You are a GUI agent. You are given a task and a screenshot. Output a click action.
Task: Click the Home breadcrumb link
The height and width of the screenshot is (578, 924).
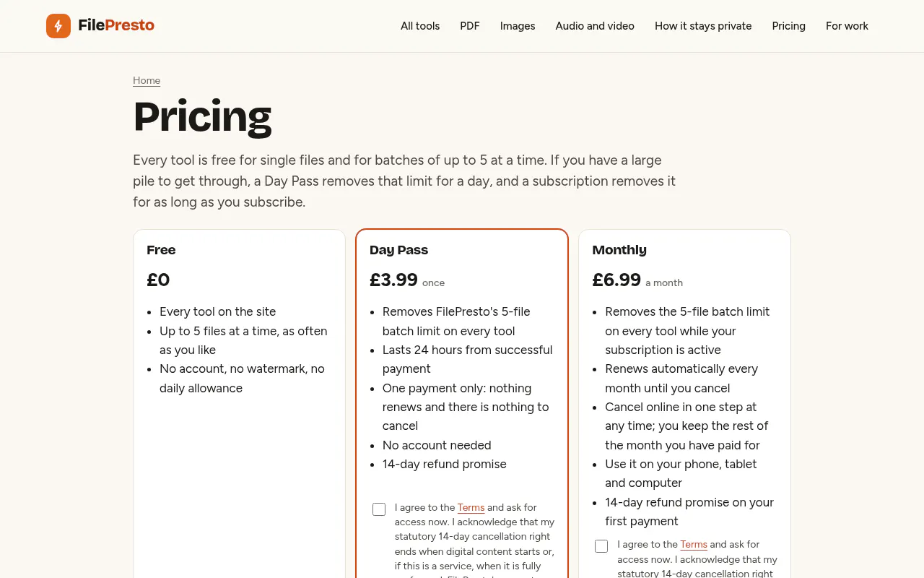147,80
